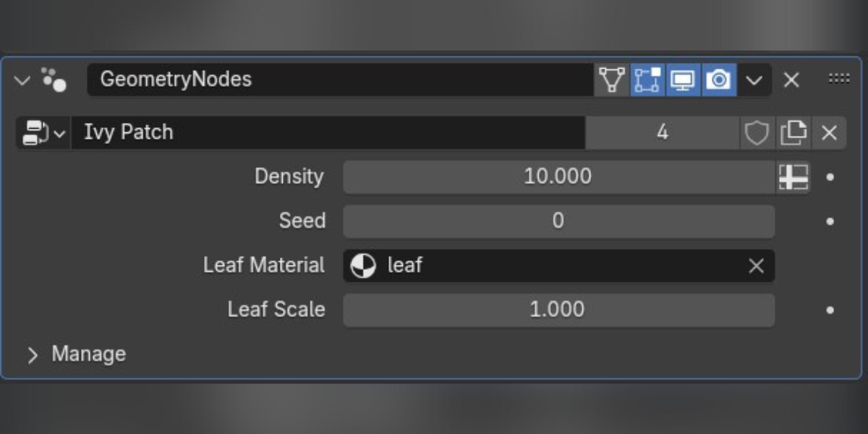This screenshot has width=868, height=434.
Task: Open the modifier extra options dropdown arrow
Action: 754,80
